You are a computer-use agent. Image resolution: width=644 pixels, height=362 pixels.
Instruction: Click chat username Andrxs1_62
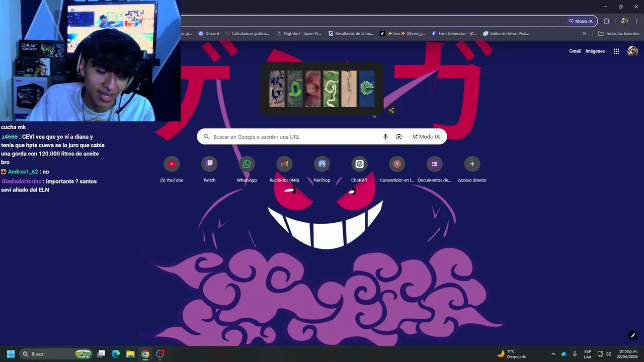[x=23, y=172]
